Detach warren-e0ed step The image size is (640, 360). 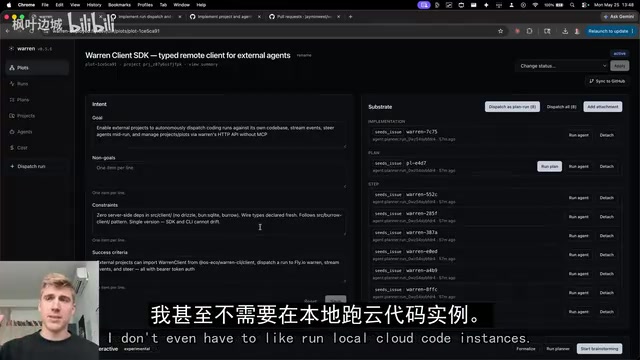click(607, 255)
